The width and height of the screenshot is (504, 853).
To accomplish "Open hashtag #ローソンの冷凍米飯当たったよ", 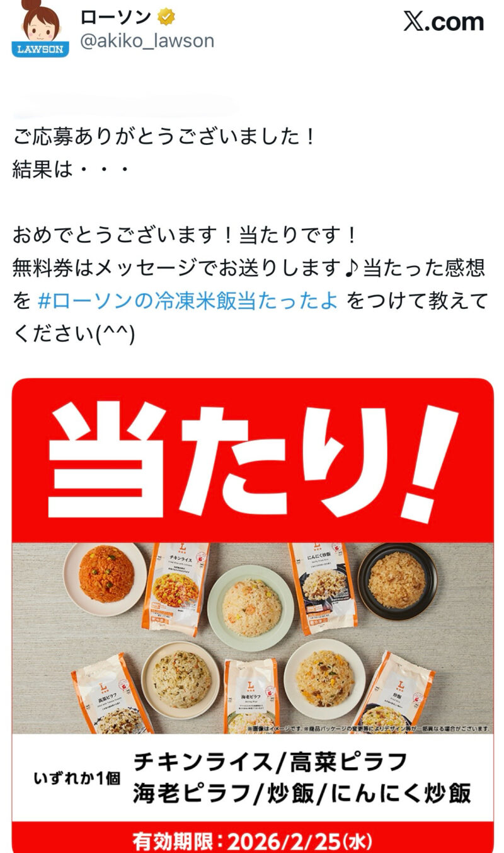I will (x=188, y=301).
